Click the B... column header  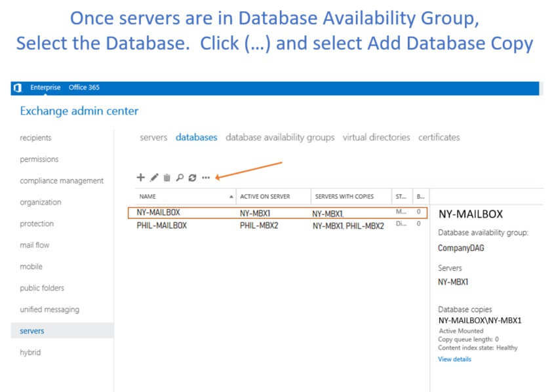421,197
